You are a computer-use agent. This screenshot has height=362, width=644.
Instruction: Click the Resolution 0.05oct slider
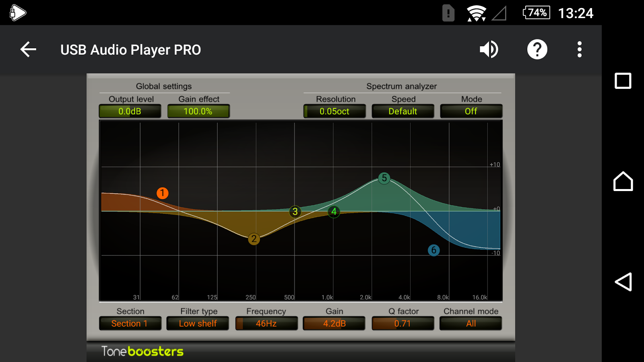click(334, 111)
